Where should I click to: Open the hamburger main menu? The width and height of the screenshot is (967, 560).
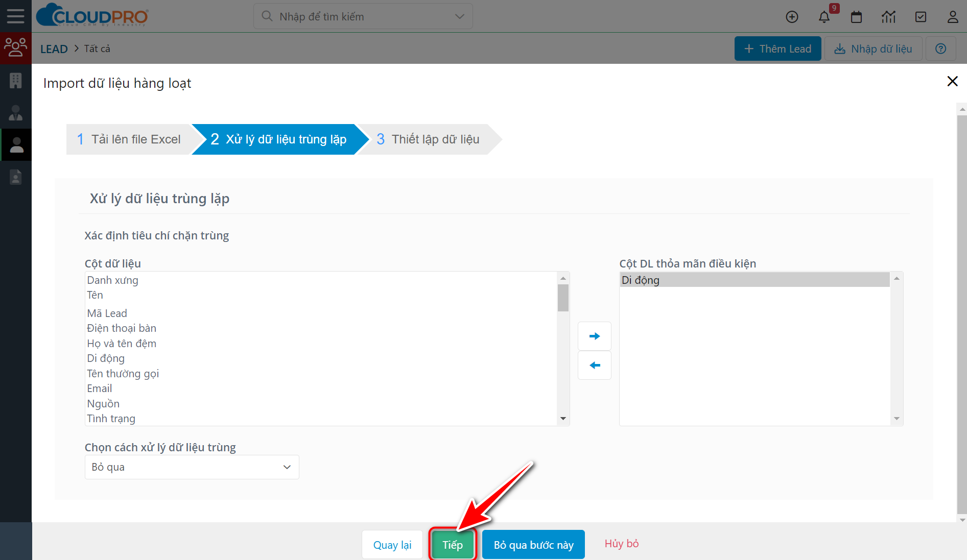15,16
